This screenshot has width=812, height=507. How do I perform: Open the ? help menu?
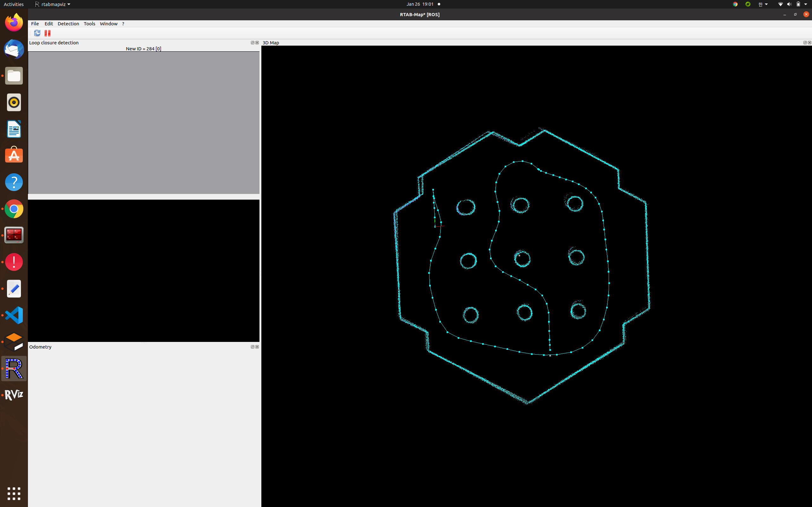(123, 24)
